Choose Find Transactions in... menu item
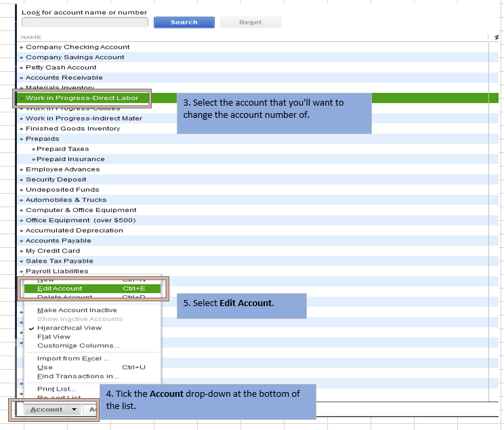 [x=92, y=377]
